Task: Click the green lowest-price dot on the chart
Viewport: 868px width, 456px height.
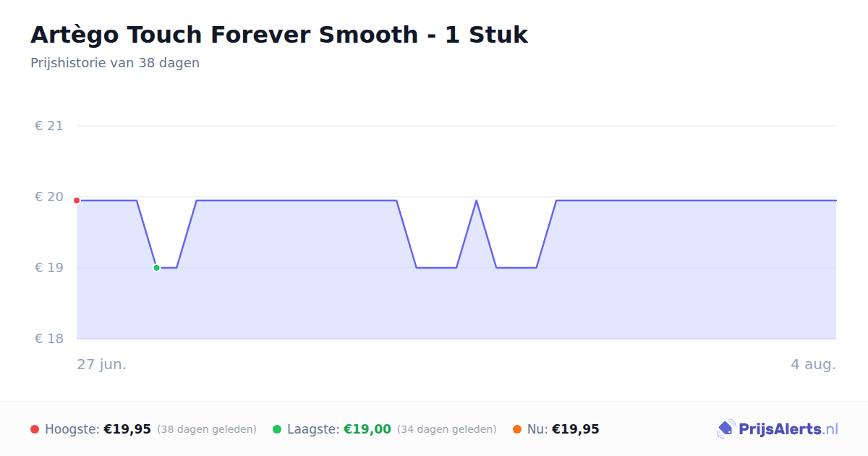Action: (x=156, y=268)
